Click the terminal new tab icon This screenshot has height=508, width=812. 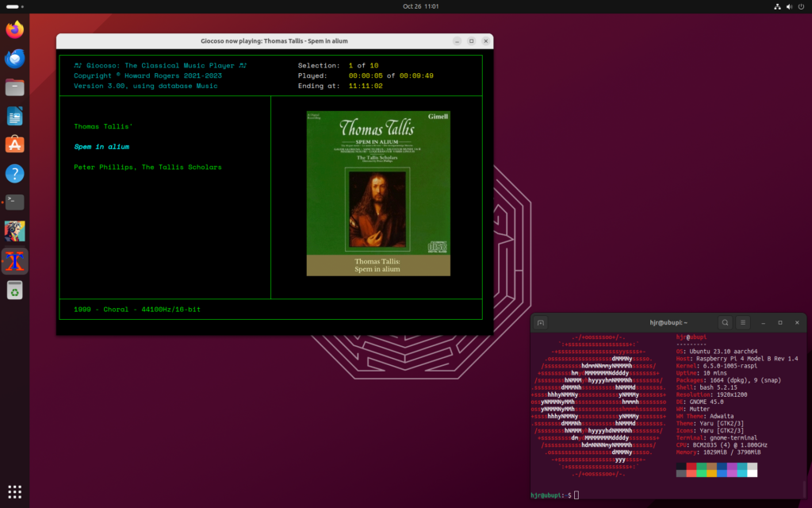(541, 322)
